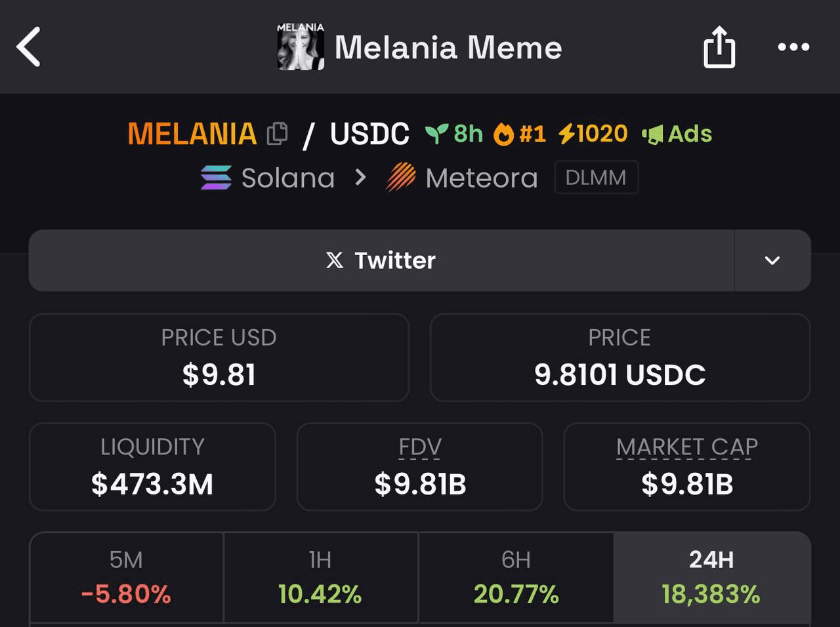Expand the links dropdown chevron

tap(772, 260)
